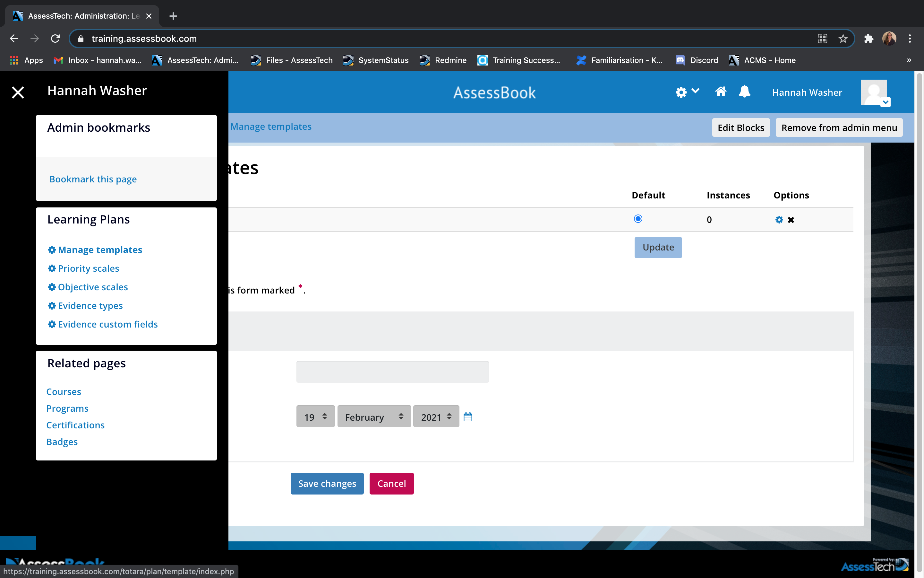
Task: Open Familiarisation bookmark
Action: [619, 60]
